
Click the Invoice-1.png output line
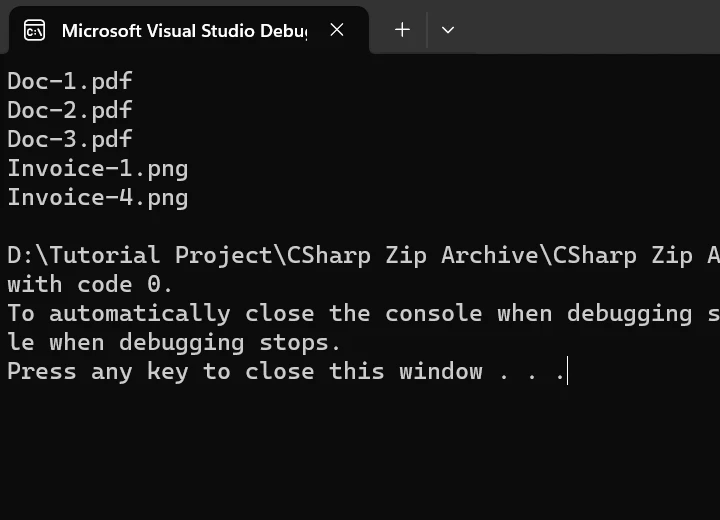98,168
